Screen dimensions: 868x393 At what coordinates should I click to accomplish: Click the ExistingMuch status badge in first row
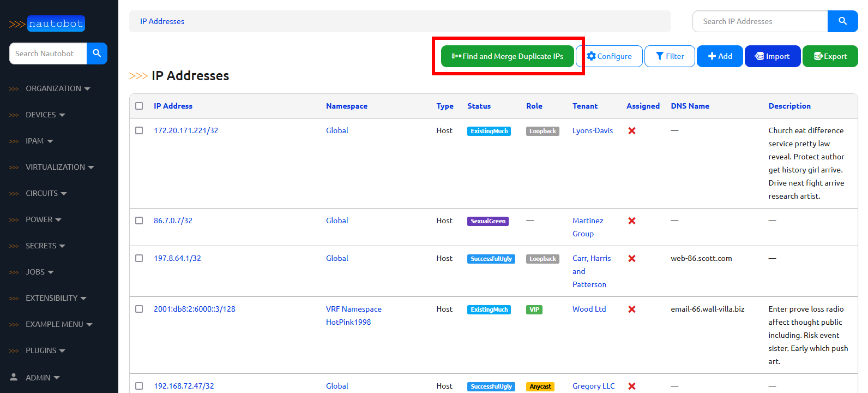click(489, 131)
